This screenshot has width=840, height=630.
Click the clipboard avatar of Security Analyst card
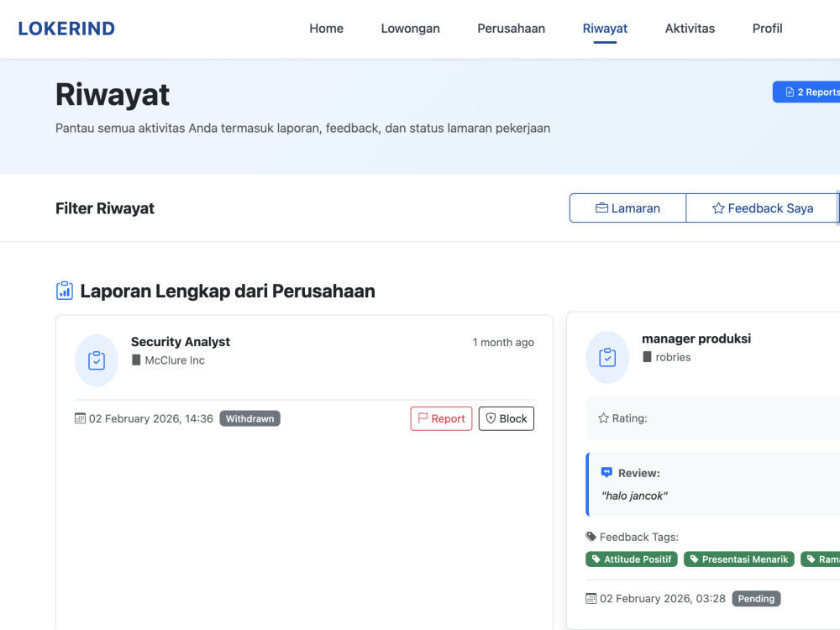point(97,360)
